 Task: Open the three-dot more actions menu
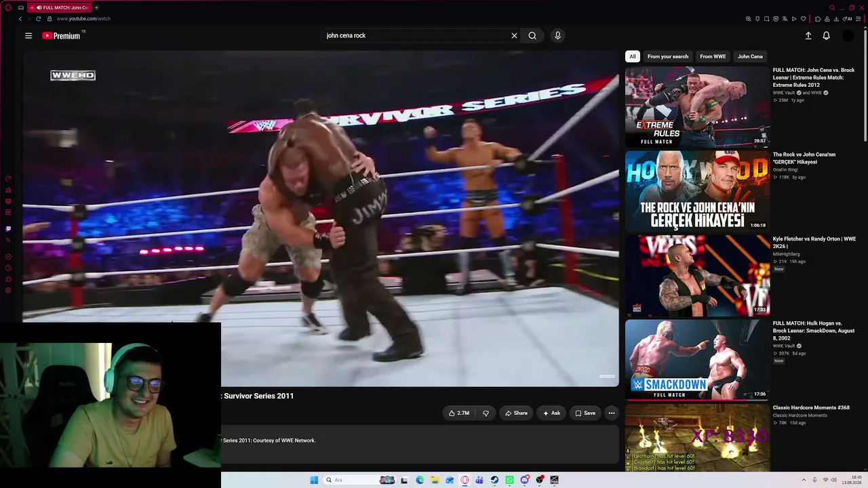coord(611,413)
